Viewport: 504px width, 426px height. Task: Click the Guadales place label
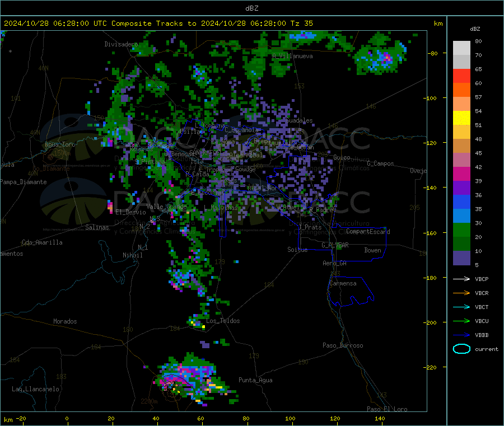[299, 120]
